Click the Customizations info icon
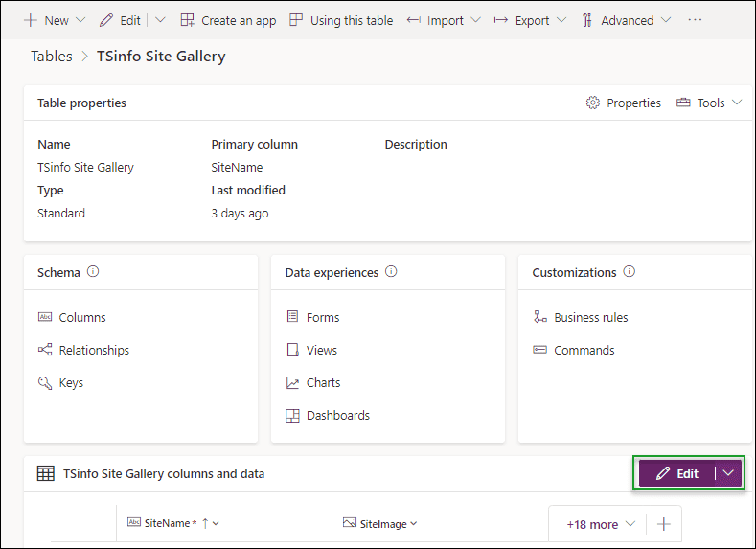 point(630,271)
